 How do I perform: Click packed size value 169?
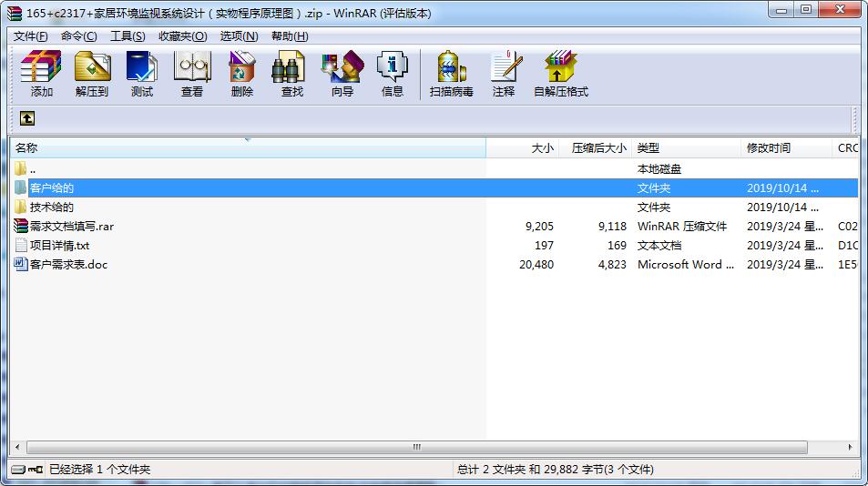tap(617, 245)
